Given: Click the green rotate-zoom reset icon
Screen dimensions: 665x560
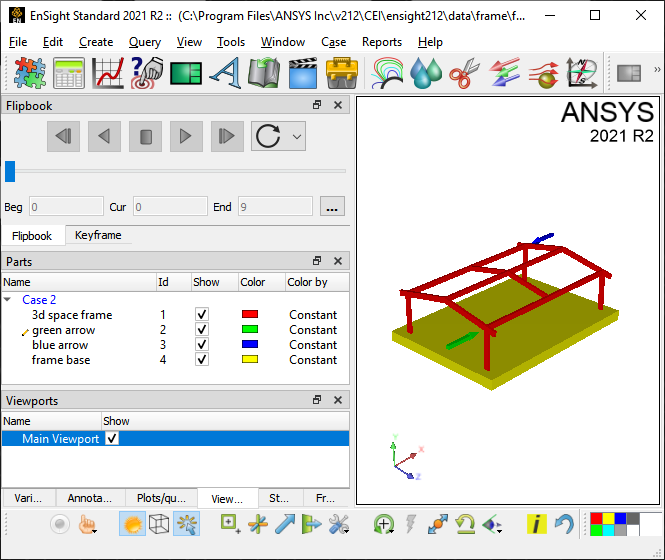Looking at the screenshot, I should point(383,524).
